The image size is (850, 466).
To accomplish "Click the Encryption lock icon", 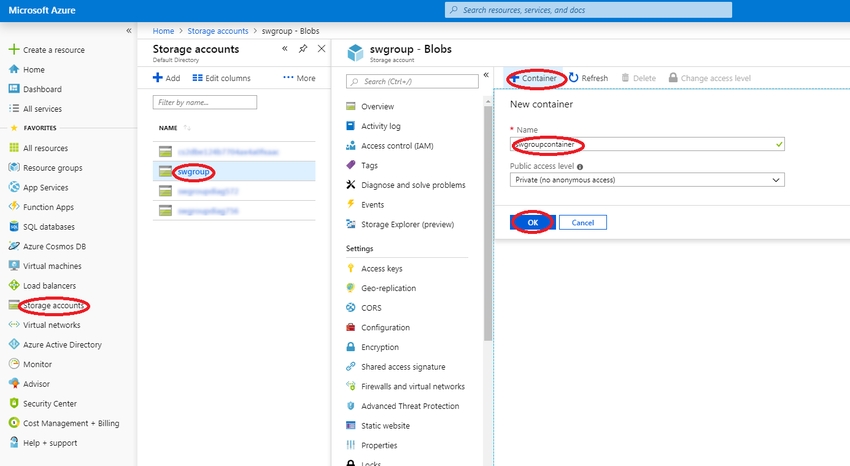I will click(x=351, y=347).
